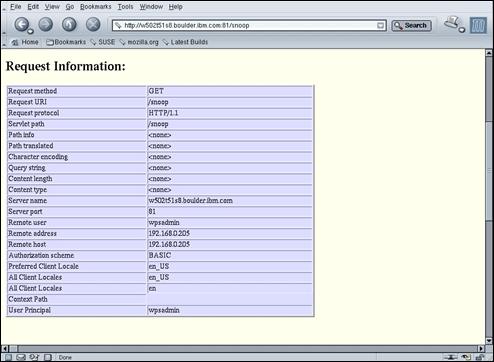Viewport: 494px width, 362px height.
Task: Click the 'wpsadmin' User Principal value
Action: click(164, 310)
